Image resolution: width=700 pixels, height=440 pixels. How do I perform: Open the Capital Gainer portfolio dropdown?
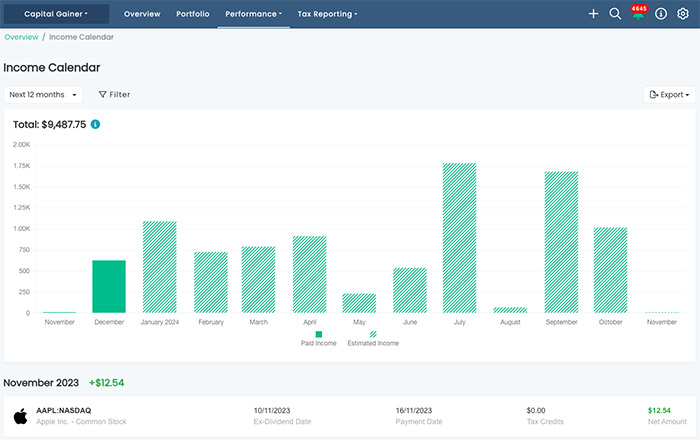pos(56,14)
